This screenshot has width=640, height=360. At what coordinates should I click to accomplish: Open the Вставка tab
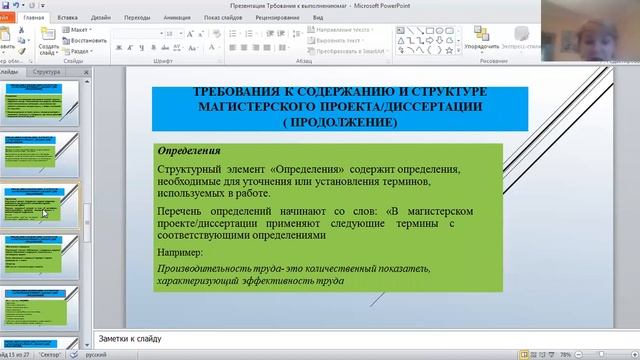coord(67,18)
